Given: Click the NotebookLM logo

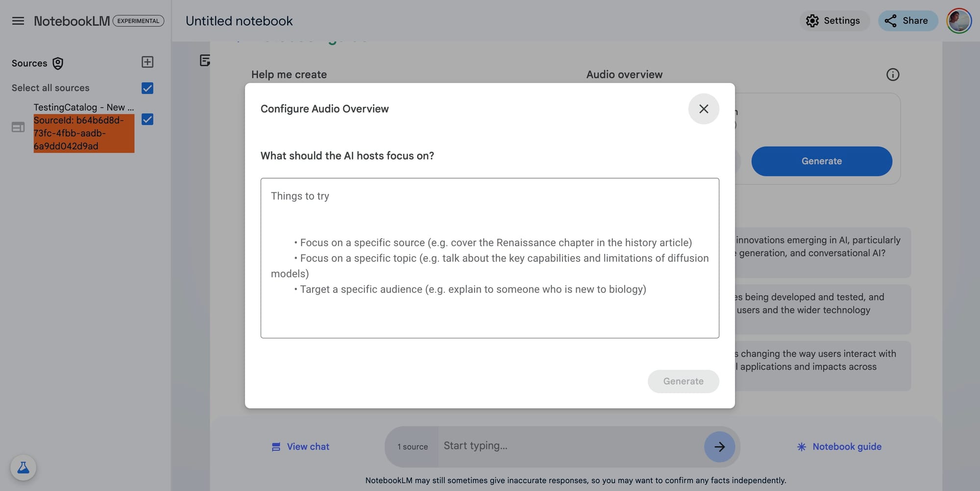Looking at the screenshot, I should 72,21.
